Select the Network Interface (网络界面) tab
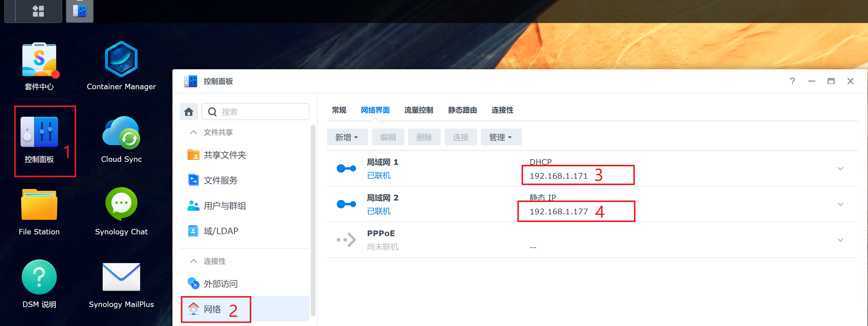 pyautogui.click(x=375, y=110)
